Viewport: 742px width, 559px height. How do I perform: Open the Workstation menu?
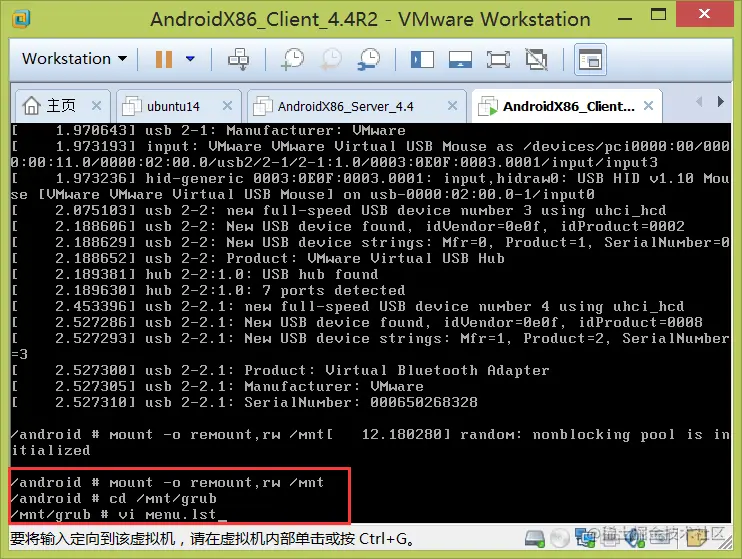74,59
